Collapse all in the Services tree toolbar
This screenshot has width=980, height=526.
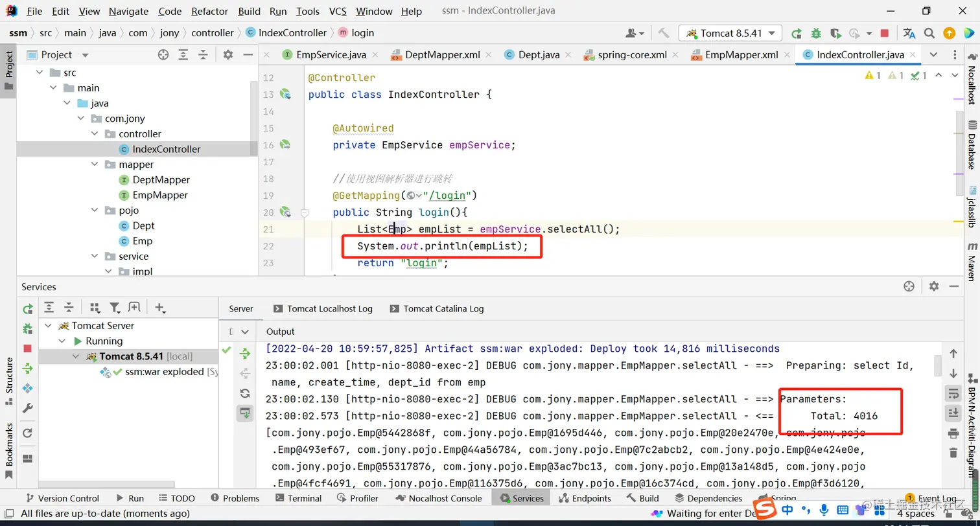tap(69, 308)
